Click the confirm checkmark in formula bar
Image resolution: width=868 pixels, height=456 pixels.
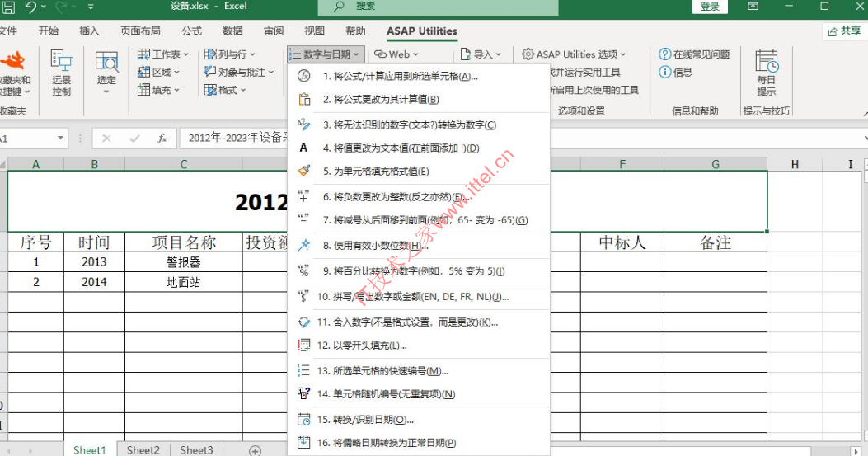(134, 138)
